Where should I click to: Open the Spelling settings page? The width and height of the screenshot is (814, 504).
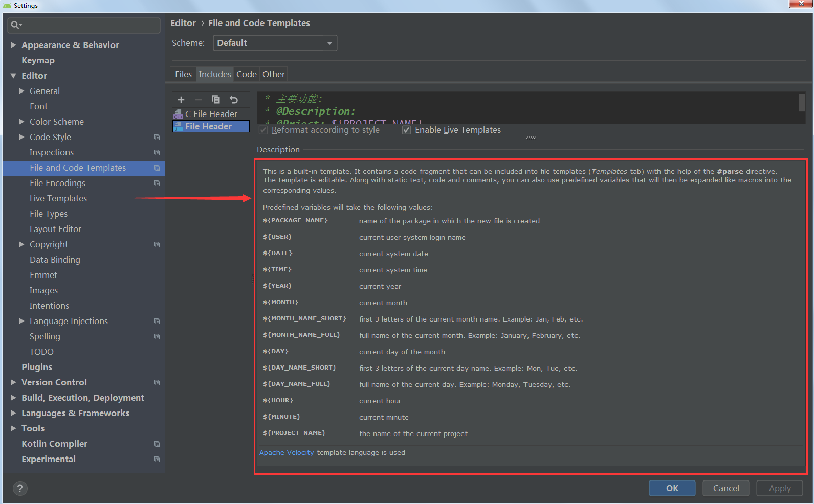pyautogui.click(x=45, y=336)
